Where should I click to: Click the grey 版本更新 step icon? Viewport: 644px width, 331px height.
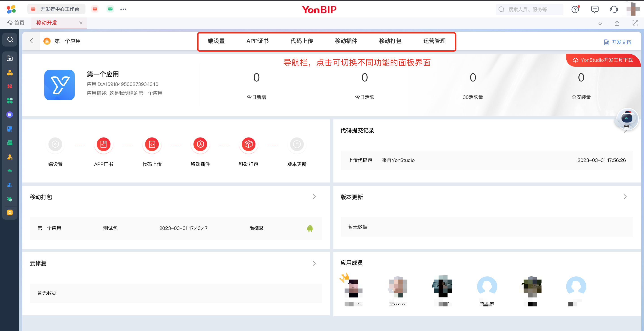tap(297, 144)
